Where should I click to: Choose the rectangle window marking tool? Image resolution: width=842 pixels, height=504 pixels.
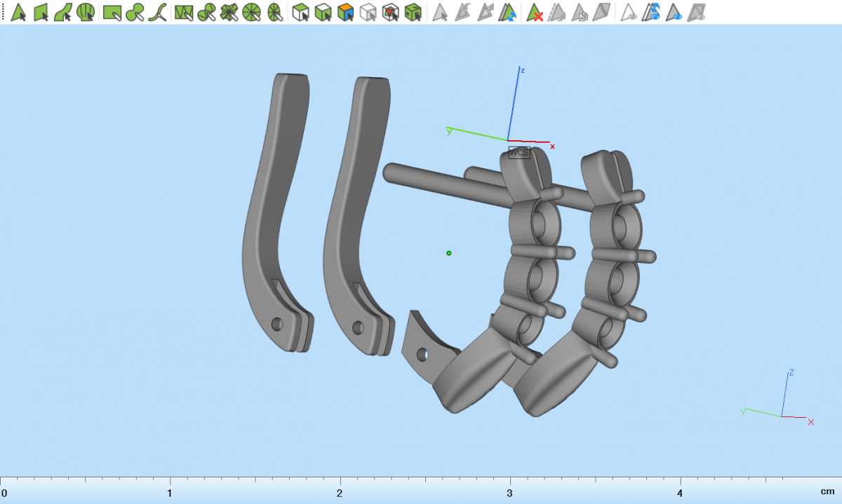112,12
